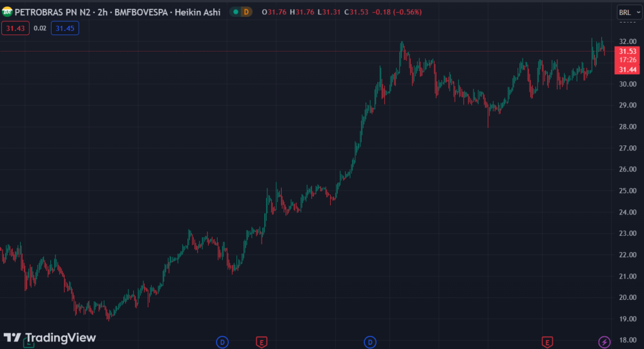The width and height of the screenshot is (644, 349).
Task: Click the green market status dot
Action: click(235, 12)
